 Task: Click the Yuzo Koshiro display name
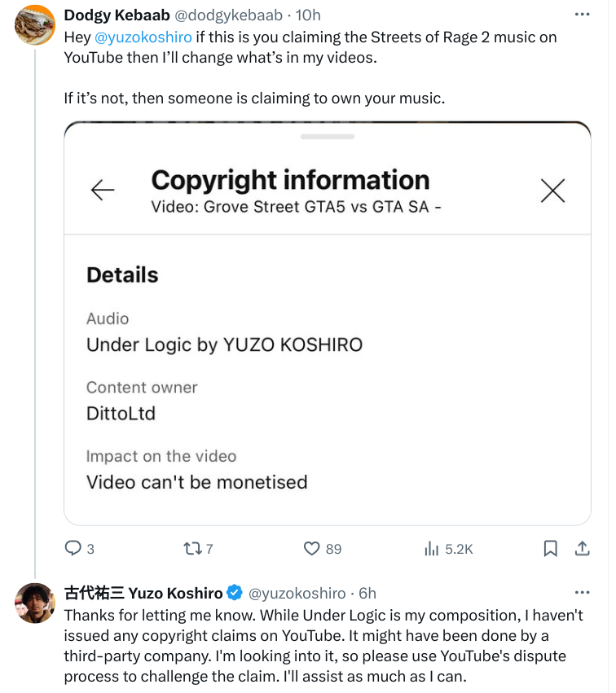143,593
